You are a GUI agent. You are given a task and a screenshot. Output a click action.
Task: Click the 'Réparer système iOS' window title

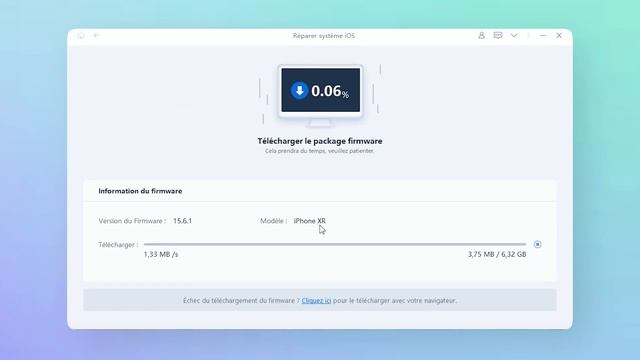(324, 36)
